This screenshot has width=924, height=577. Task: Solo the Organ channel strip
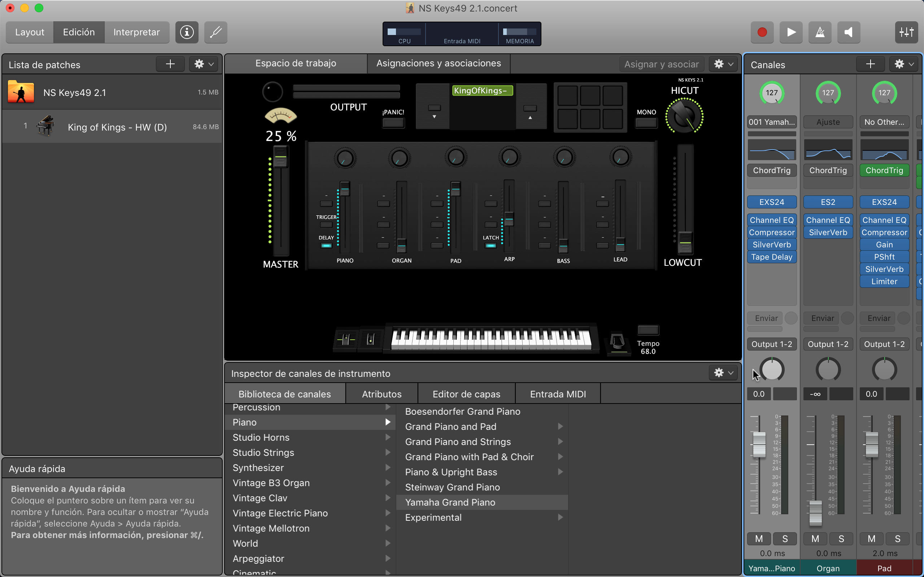[841, 538]
